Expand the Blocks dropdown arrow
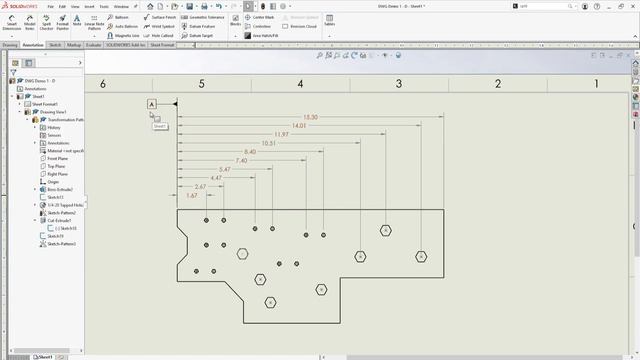The width and height of the screenshot is (640, 360). (x=236, y=36)
